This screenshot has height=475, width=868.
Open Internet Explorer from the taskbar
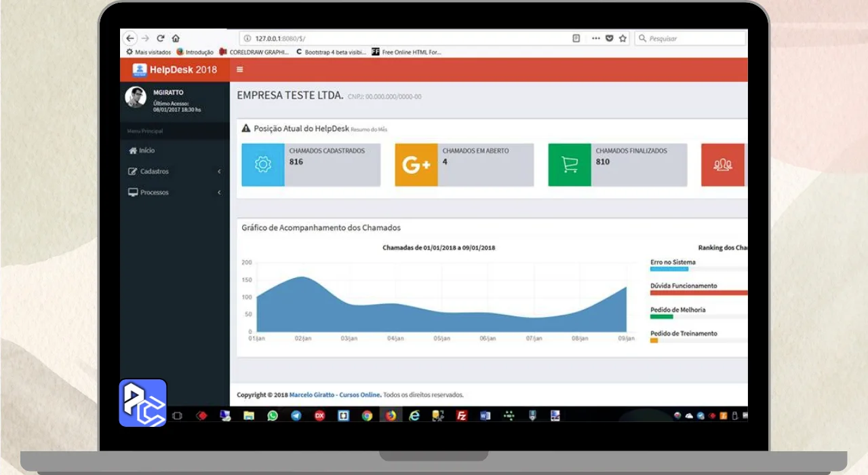tap(414, 416)
